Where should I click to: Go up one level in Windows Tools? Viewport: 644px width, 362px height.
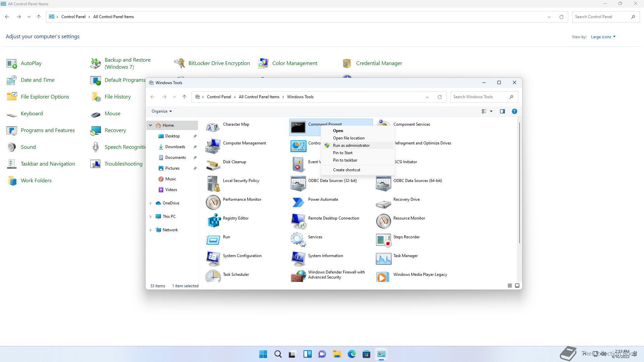click(184, 97)
